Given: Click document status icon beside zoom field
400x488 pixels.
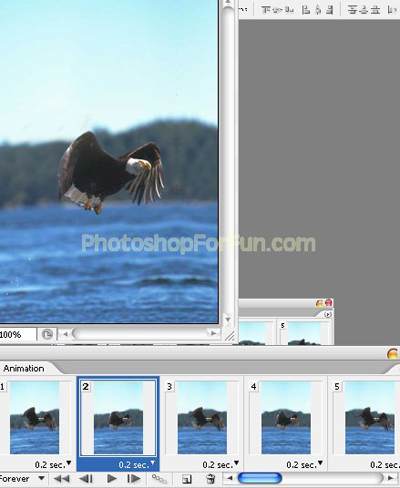Looking at the screenshot, I should [47, 334].
